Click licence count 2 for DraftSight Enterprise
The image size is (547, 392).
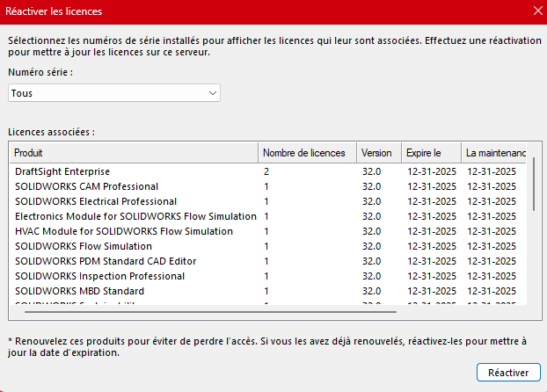[x=266, y=171]
